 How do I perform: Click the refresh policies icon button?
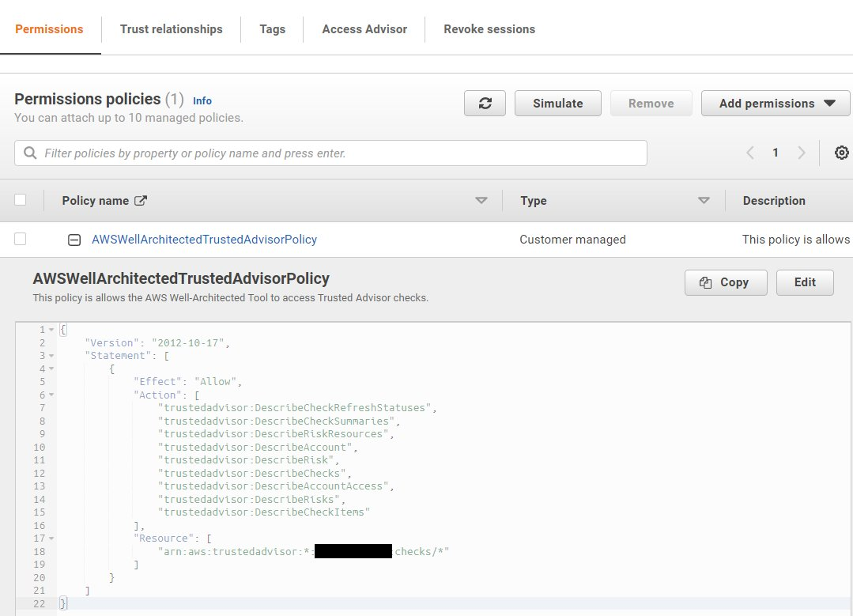485,104
